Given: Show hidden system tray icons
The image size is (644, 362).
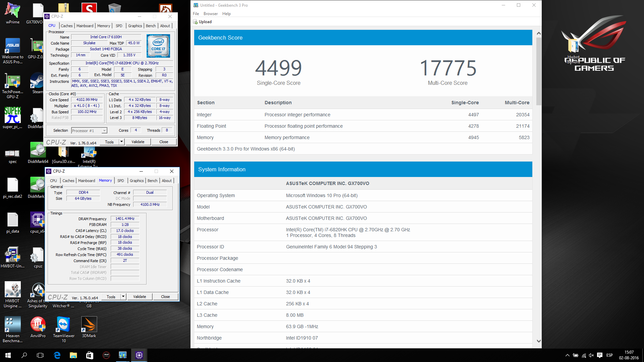Looking at the screenshot, I should point(568,355).
